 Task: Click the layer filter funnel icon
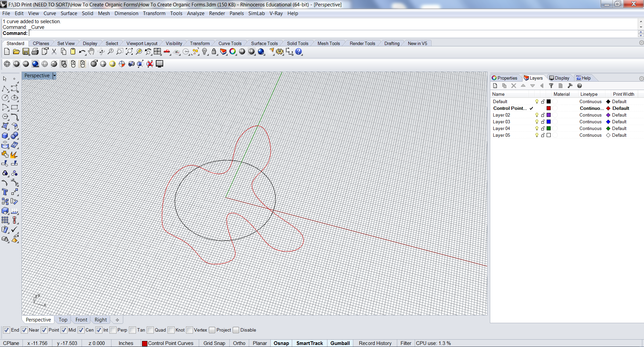(x=551, y=86)
